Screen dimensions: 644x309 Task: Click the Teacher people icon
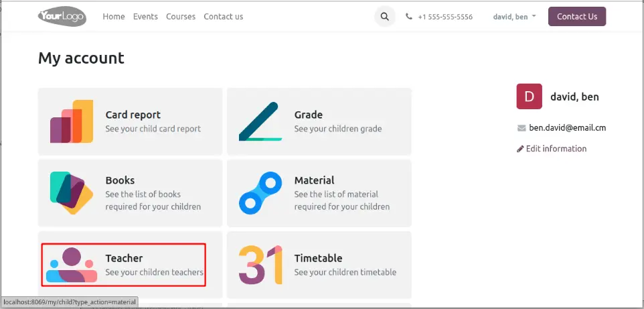click(72, 265)
